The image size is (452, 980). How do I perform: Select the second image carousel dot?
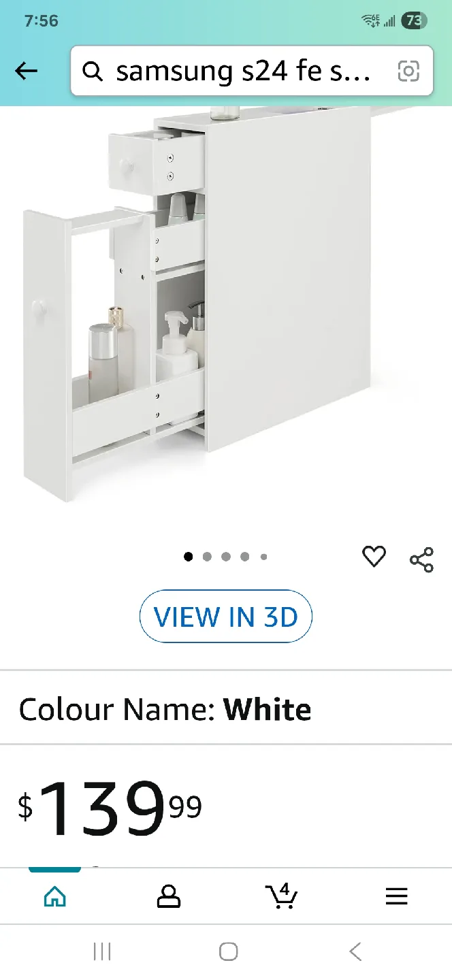click(207, 557)
